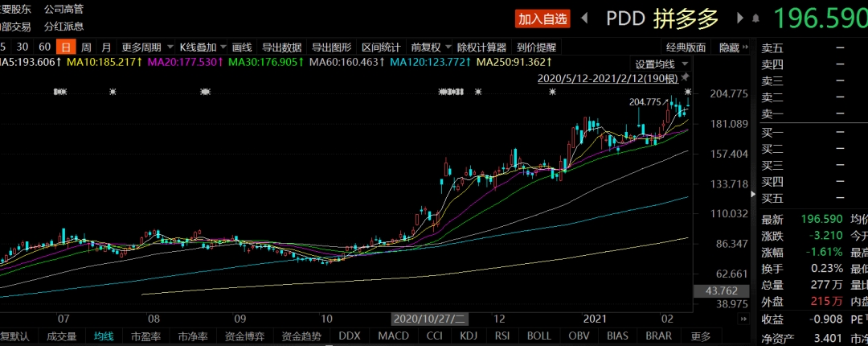The height and width of the screenshot is (346, 868).
Task: Switch to the 市净率 indicator tab
Action: pyautogui.click(x=193, y=336)
